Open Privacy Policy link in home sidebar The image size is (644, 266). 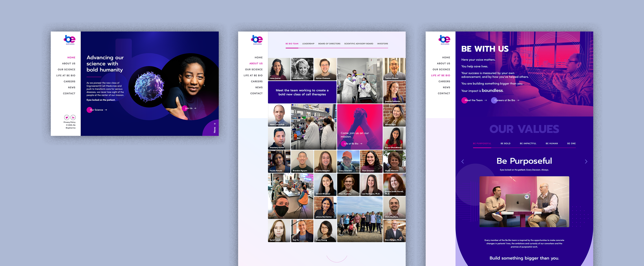coord(70,122)
